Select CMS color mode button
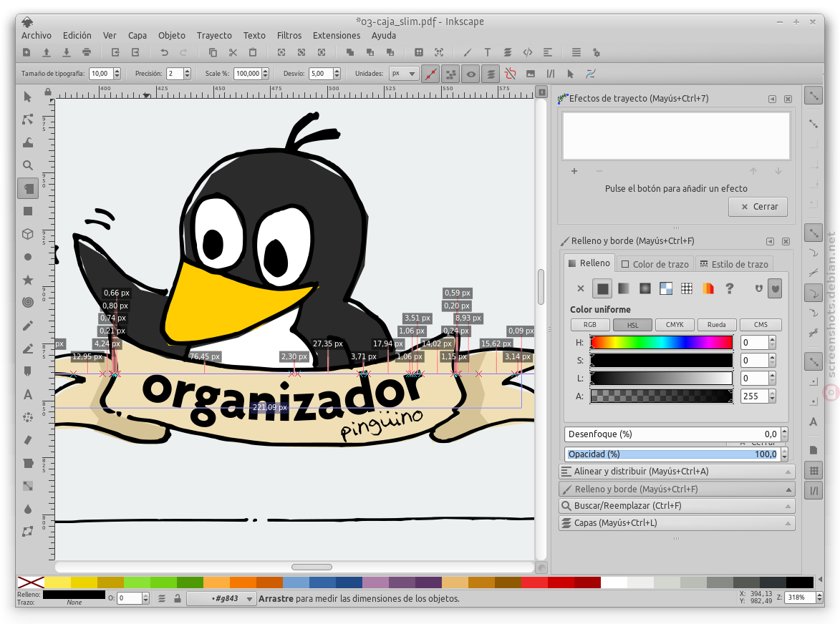The width and height of the screenshot is (840, 624). coord(761,325)
